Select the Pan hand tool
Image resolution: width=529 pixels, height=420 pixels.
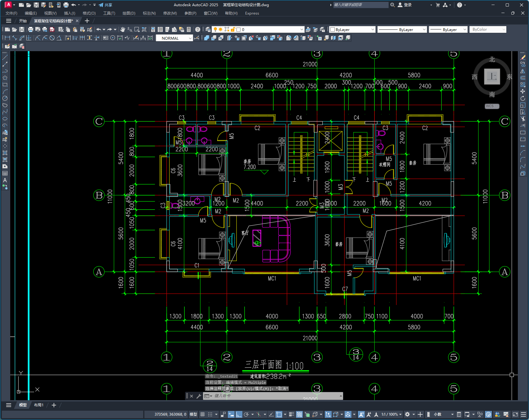[123, 29]
